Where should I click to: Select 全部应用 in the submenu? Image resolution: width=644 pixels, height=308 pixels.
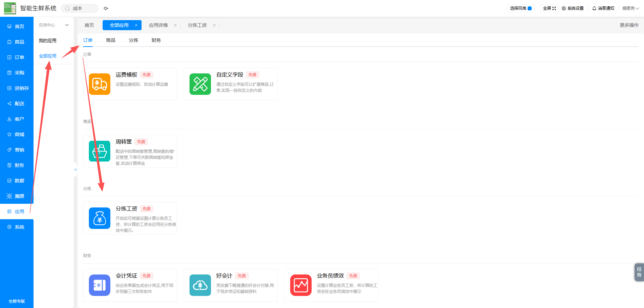(48, 56)
